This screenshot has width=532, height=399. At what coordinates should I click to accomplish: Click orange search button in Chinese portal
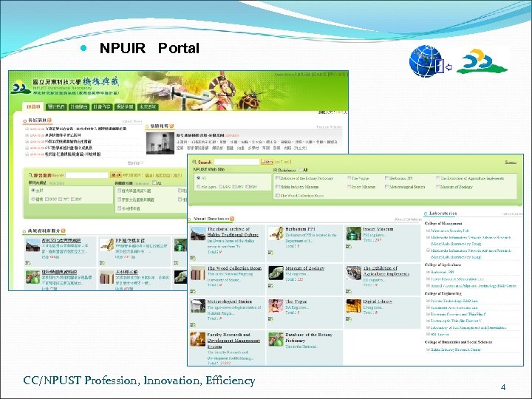coord(116,175)
